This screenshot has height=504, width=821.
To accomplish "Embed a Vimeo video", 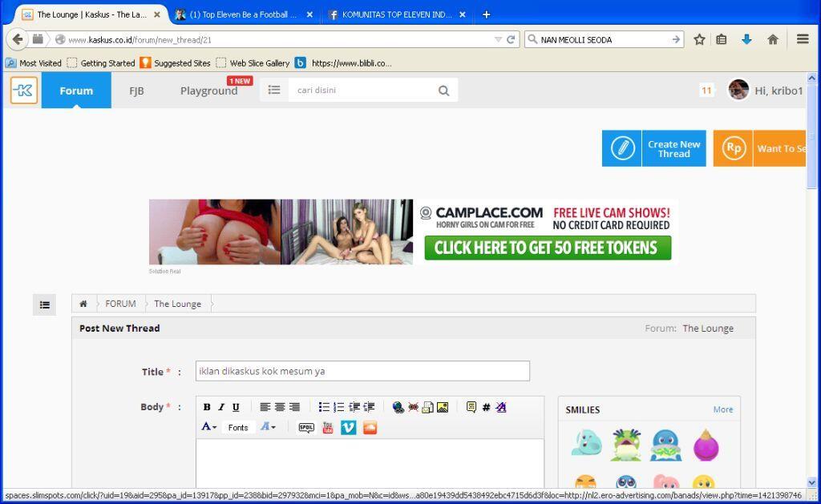I will pyautogui.click(x=348, y=428).
